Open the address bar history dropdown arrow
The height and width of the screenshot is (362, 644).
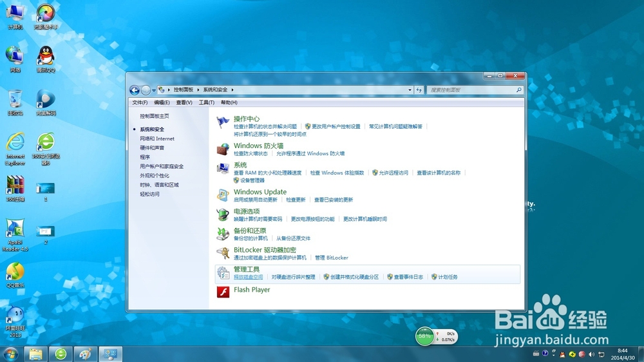tap(410, 90)
